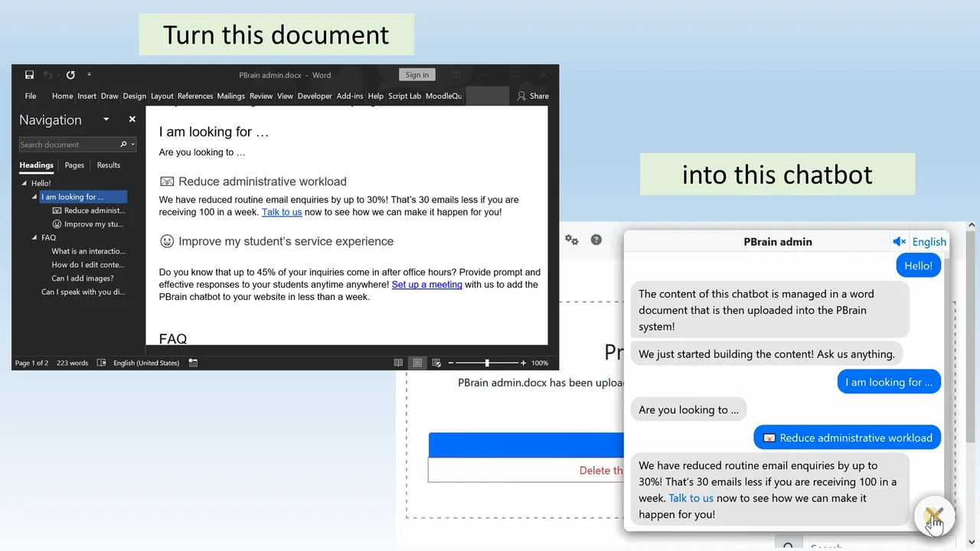980x551 pixels.
Task: Mute the chatbot using the speaker icon
Action: [x=899, y=242]
